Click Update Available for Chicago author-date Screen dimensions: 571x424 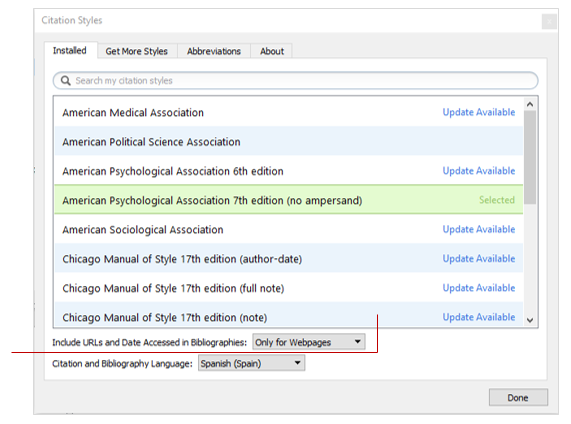[479, 259]
